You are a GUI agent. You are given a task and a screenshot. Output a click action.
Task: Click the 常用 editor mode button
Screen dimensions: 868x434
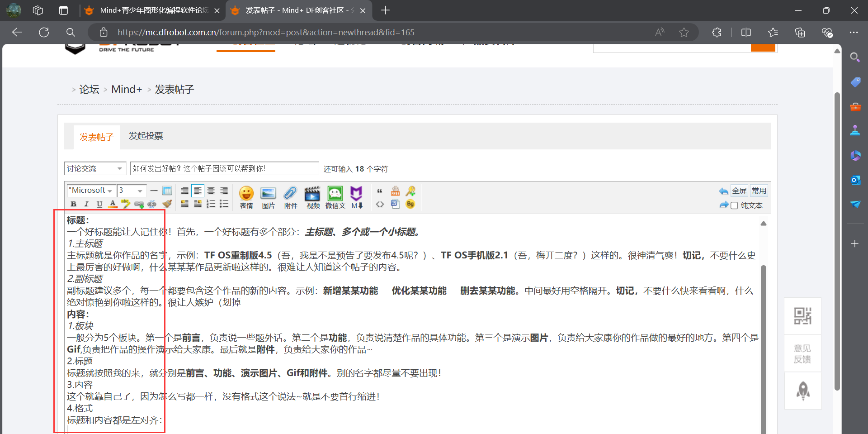pyautogui.click(x=759, y=191)
